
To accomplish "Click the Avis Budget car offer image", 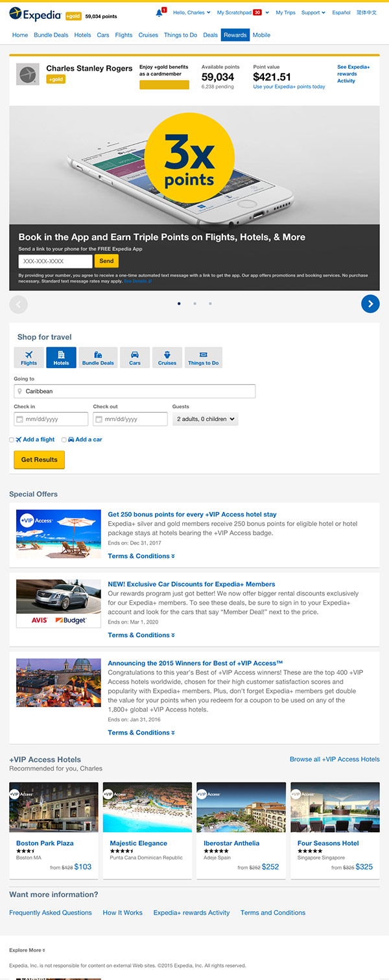I will (58, 603).
